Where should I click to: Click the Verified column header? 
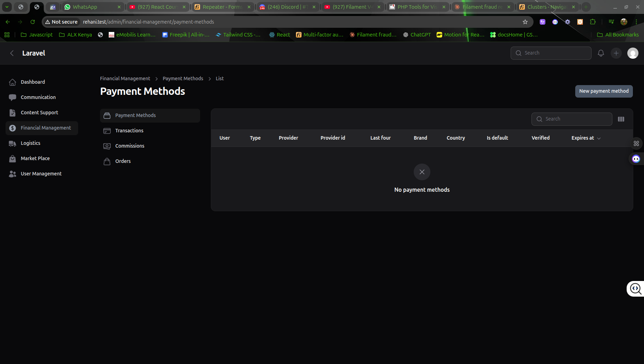click(x=540, y=138)
